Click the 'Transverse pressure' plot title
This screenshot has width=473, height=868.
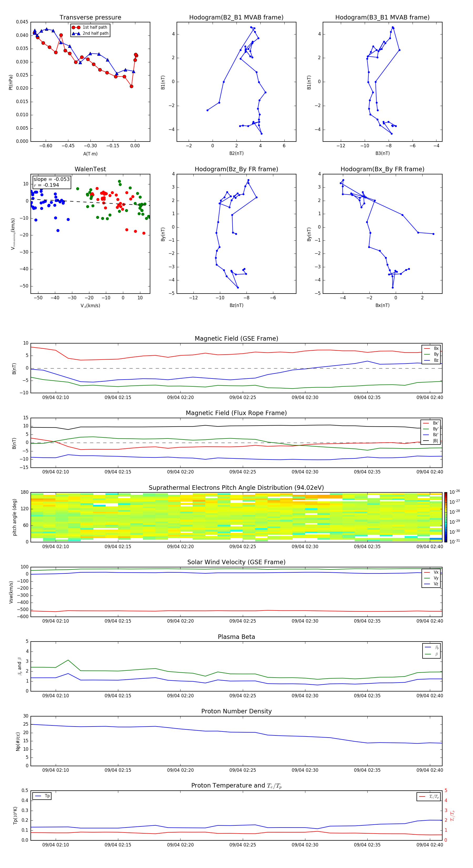[x=90, y=18]
